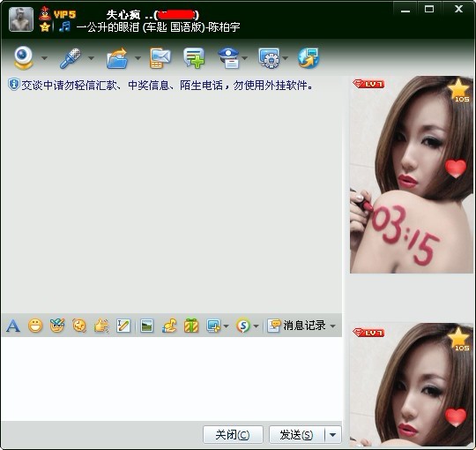Send a gift using the gift box icon
476x450 pixels.
click(191, 326)
